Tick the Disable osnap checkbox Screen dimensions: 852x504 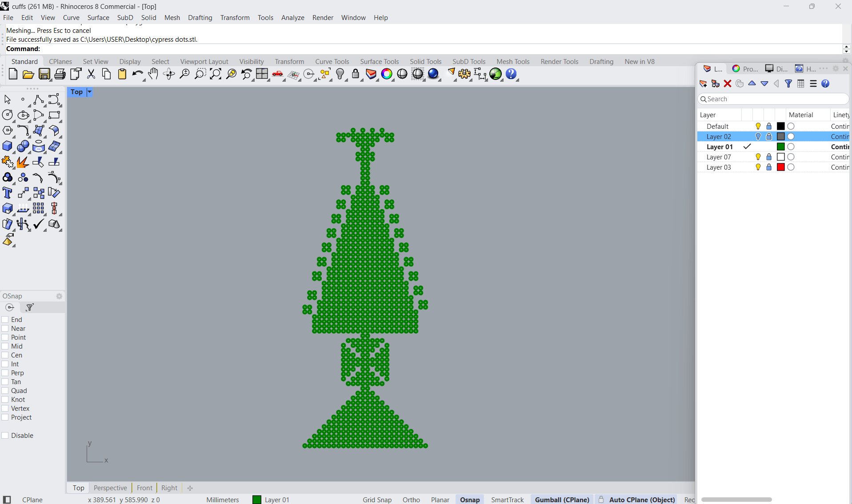pyautogui.click(x=5, y=436)
